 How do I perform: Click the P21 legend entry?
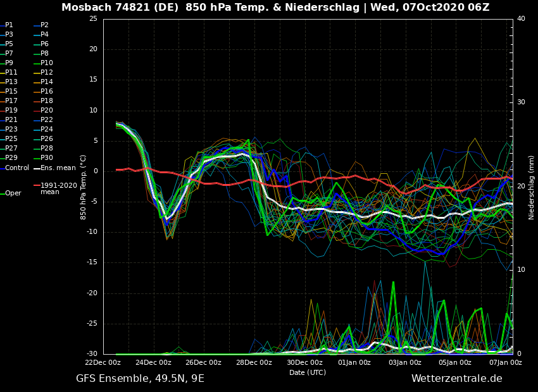(11, 120)
